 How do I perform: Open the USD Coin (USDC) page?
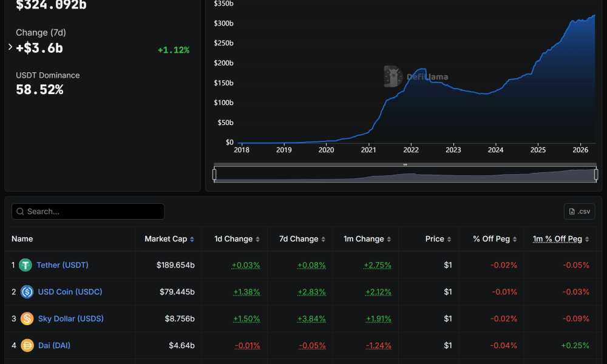click(x=70, y=292)
